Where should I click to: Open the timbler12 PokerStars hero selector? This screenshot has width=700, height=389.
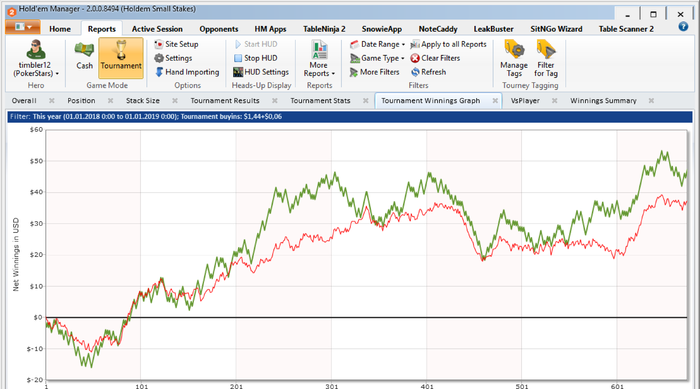[x=36, y=59]
